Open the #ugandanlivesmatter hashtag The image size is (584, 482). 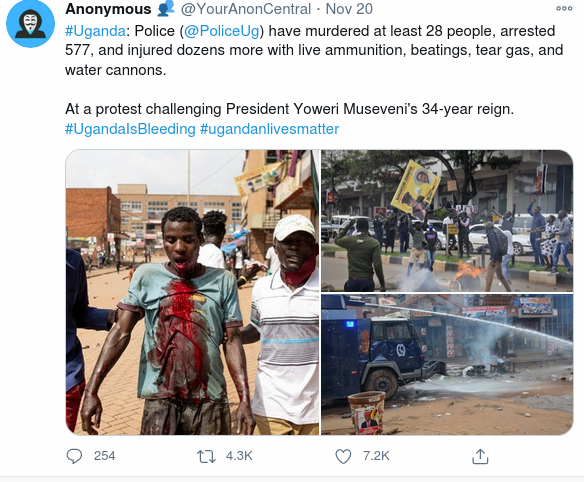click(x=270, y=129)
